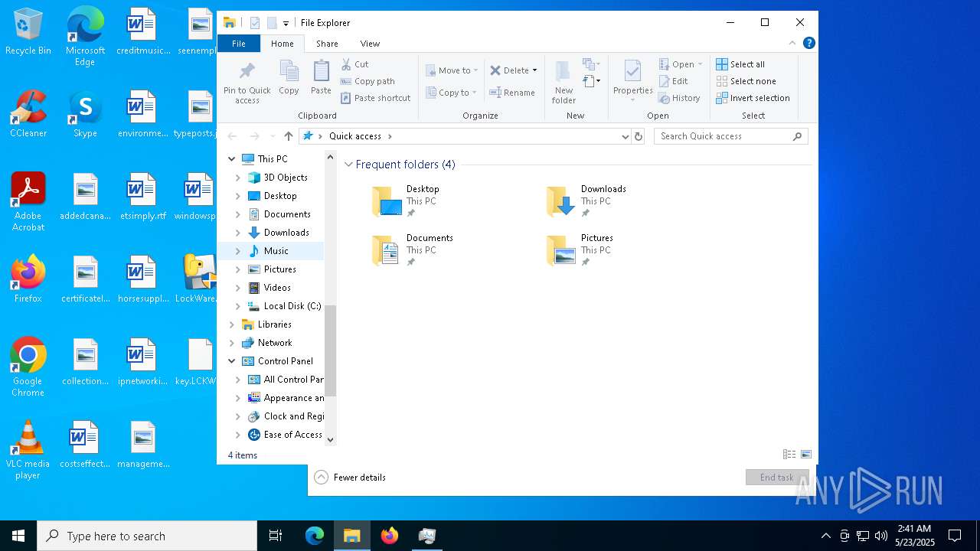Open the Windows Start button
This screenshot has width=980, height=551.
pos(18,536)
